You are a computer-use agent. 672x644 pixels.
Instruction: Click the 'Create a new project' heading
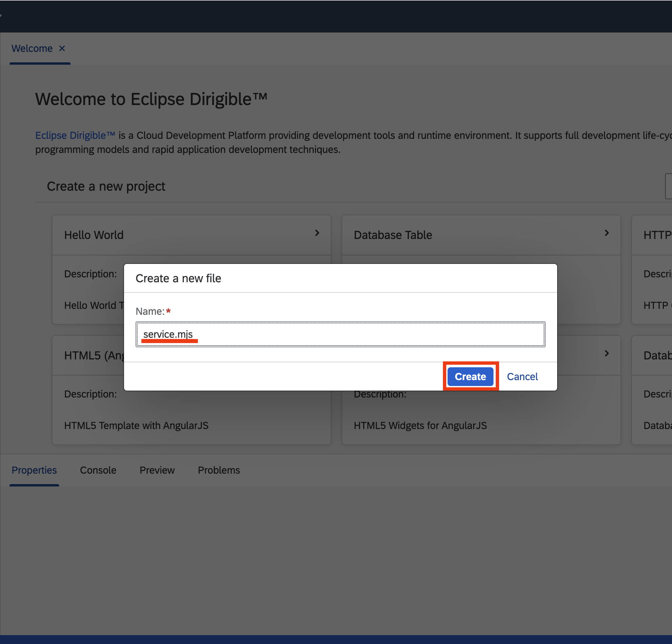point(106,186)
